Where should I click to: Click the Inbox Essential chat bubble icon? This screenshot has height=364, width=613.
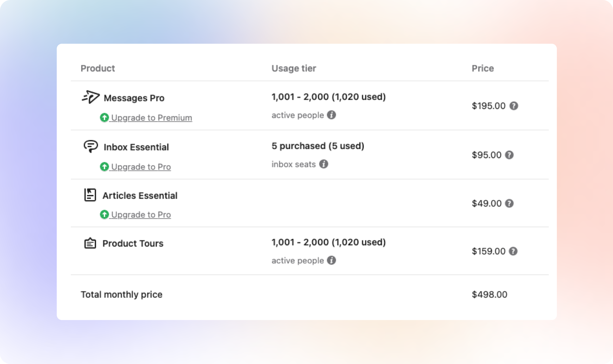pyautogui.click(x=91, y=146)
